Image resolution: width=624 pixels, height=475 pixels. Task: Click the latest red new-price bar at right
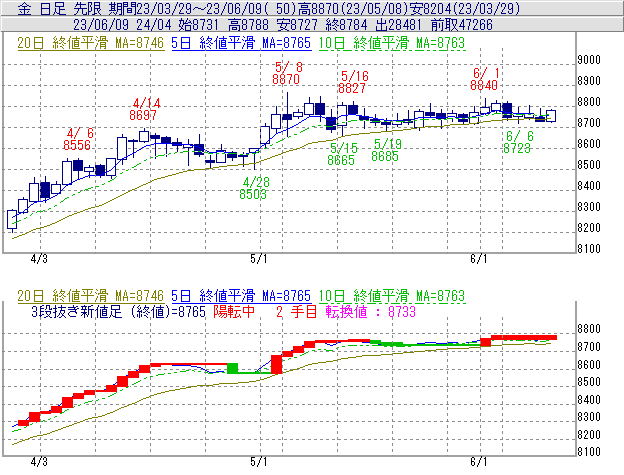click(x=524, y=337)
